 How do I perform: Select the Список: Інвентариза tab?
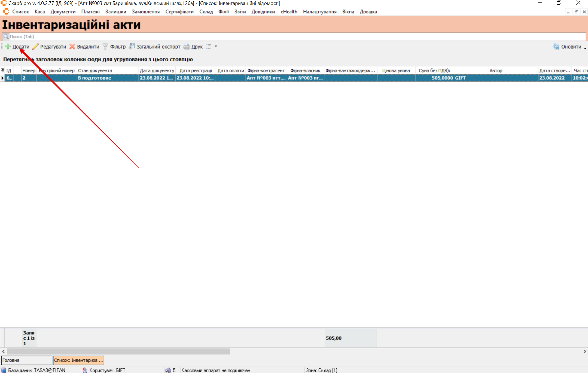78,360
